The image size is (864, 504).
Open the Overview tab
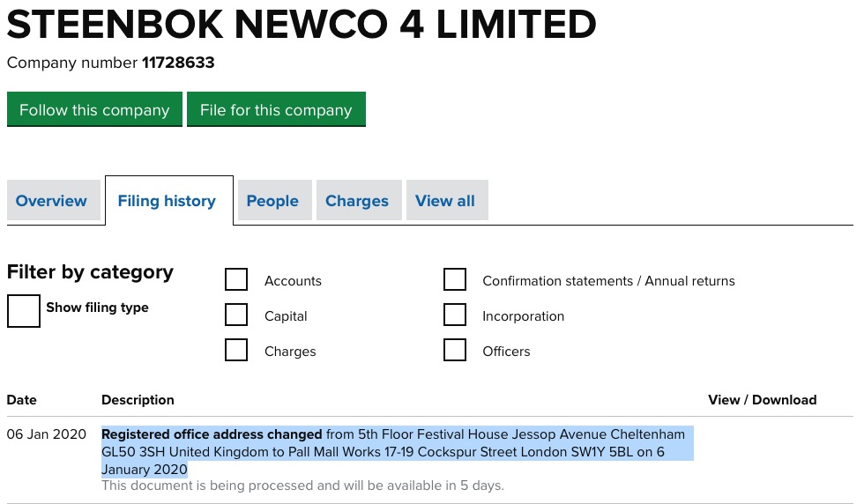tap(51, 201)
